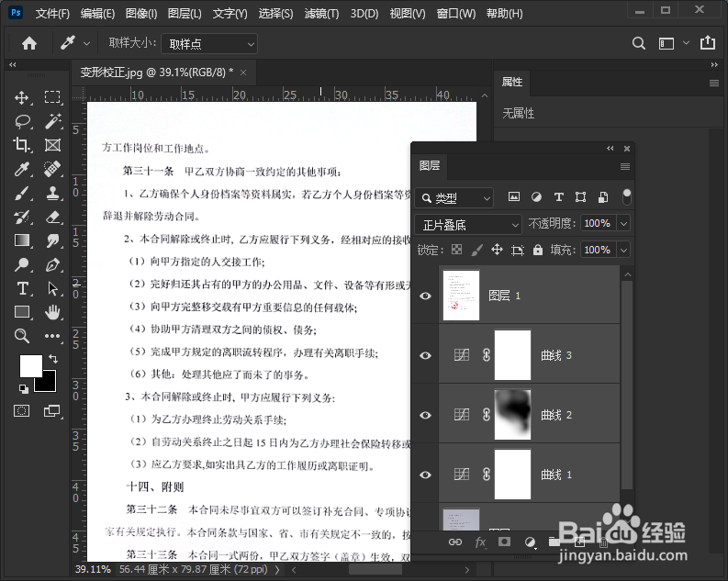728x581 pixels.
Task: Select the Rectangle shape tool
Action: click(x=22, y=312)
